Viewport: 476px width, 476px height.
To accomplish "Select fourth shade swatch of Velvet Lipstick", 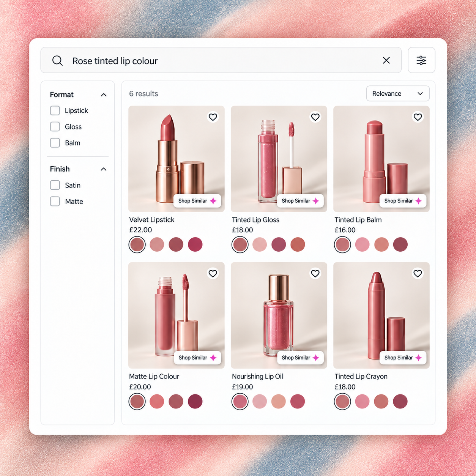I will click(x=195, y=244).
